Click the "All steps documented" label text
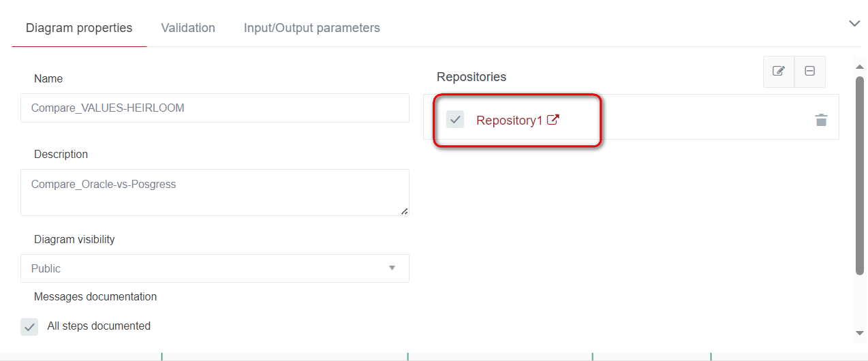Image resolution: width=868 pixels, height=361 pixels. tap(99, 326)
